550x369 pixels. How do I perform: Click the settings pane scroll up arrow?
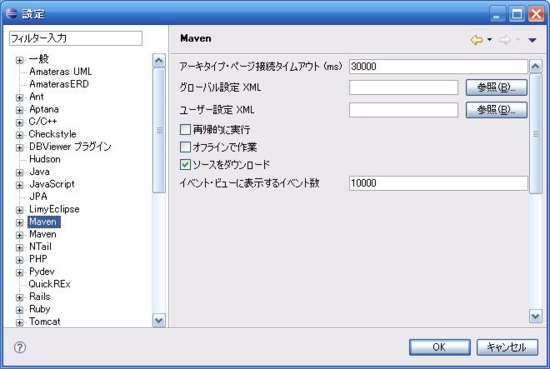[x=536, y=66]
